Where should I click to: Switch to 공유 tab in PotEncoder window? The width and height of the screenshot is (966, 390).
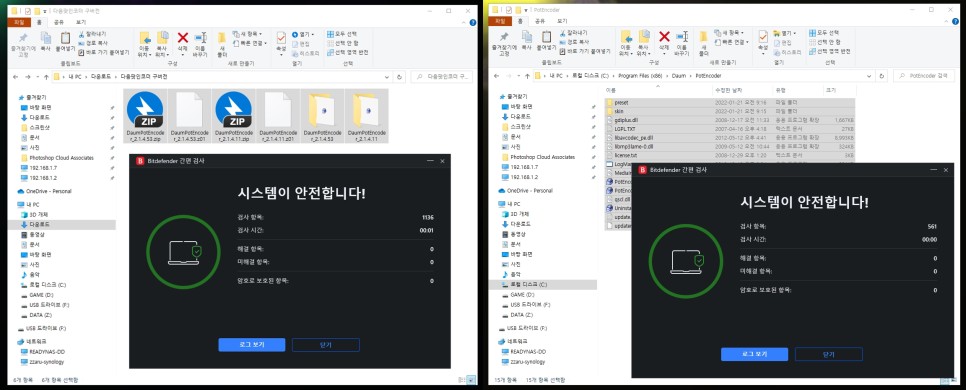coord(540,22)
